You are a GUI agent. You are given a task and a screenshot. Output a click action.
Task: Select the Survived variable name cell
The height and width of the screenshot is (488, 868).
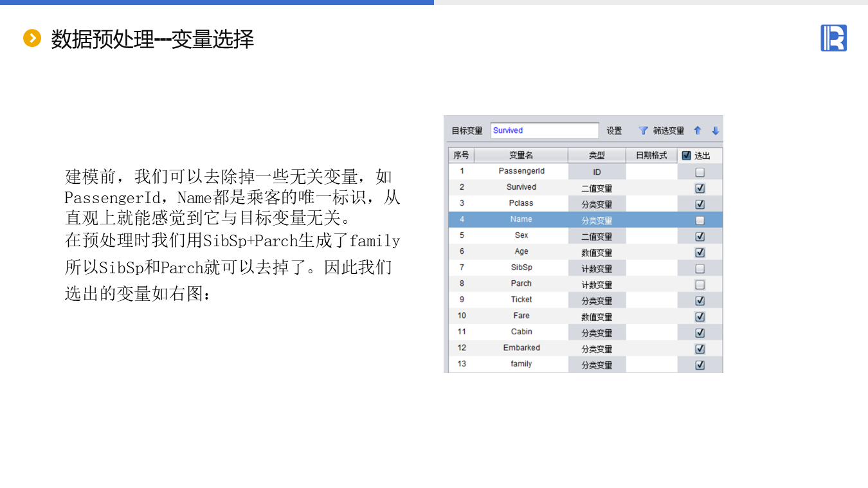(521, 188)
